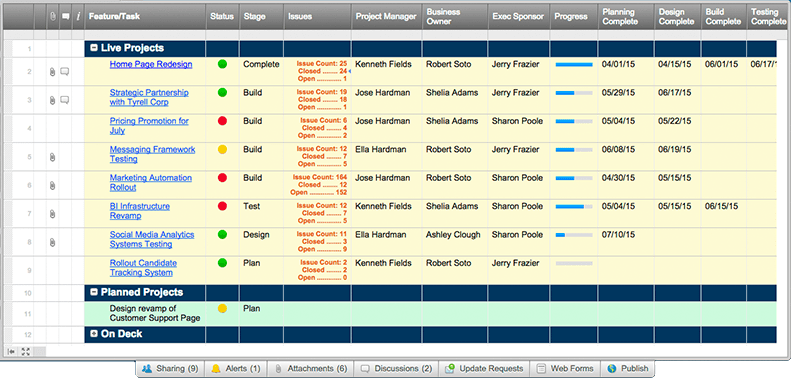Click the Progress column header
The height and width of the screenshot is (378, 791).
tap(574, 17)
